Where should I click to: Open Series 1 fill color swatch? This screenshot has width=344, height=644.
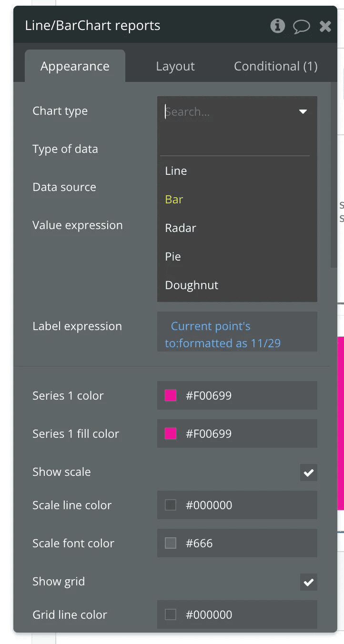click(x=171, y=433)
